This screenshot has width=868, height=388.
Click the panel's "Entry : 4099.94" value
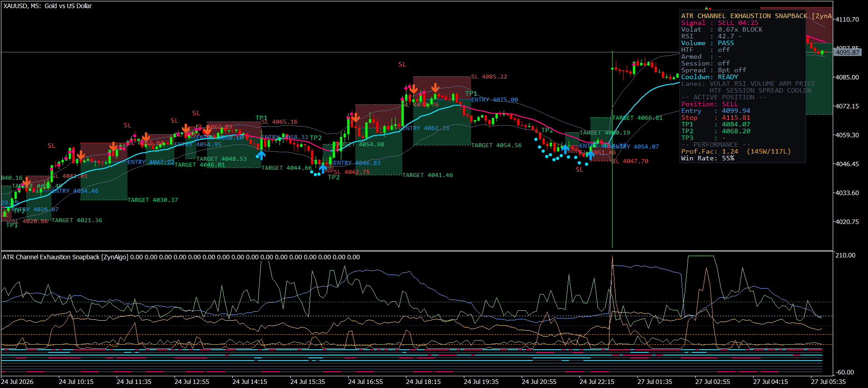[716, 111]
